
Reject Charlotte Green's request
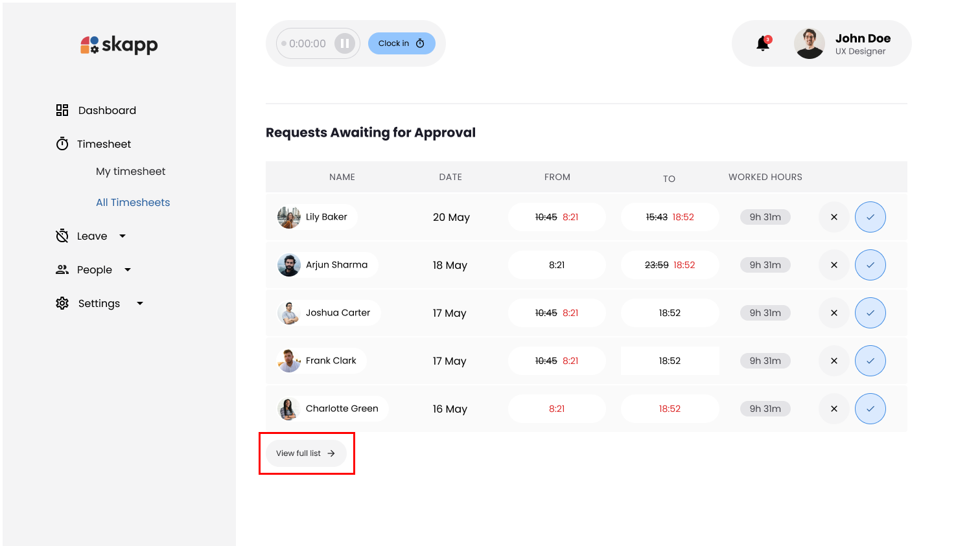tap(834, 409)
